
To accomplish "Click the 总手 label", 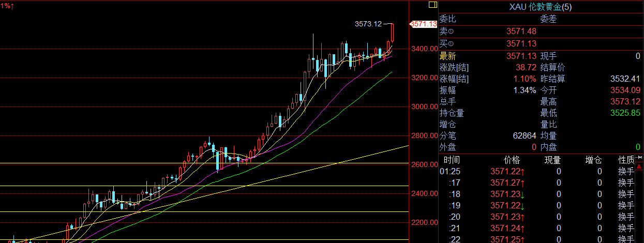I will (x=448, y=101).
